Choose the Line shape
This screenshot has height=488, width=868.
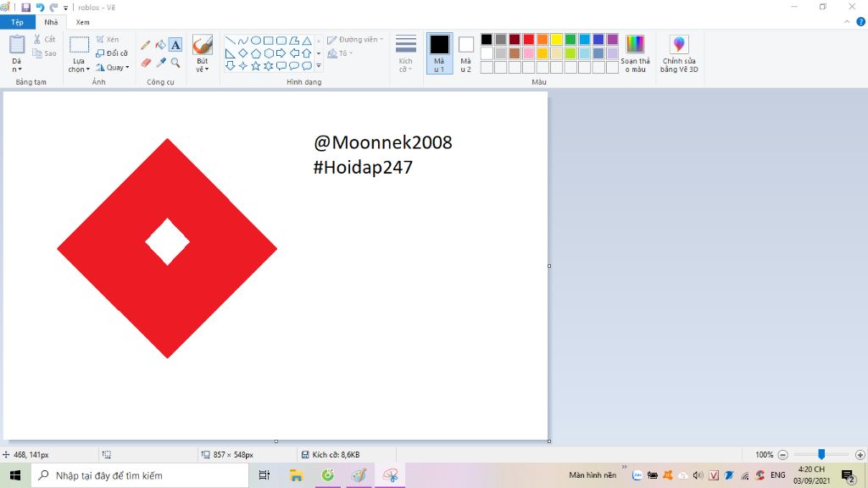pos(231,41)
